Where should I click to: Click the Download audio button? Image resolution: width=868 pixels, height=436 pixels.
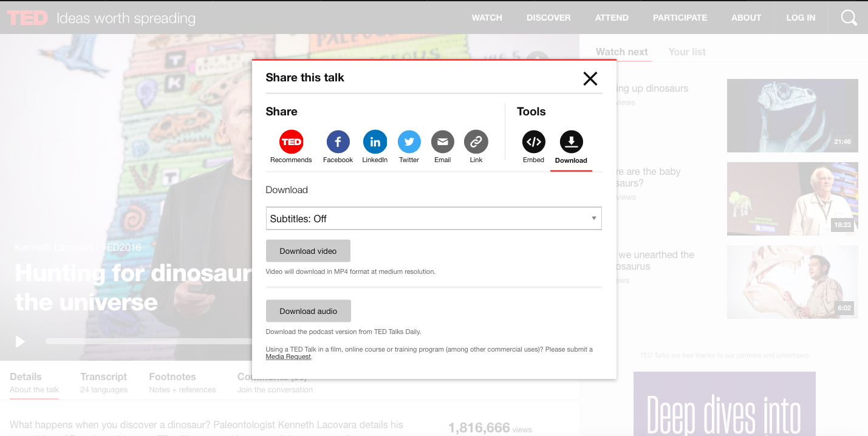coord(309,311)
